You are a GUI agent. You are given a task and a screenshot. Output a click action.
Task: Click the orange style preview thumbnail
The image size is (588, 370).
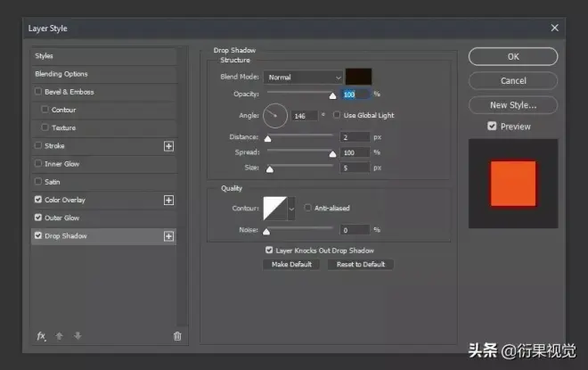513,184
